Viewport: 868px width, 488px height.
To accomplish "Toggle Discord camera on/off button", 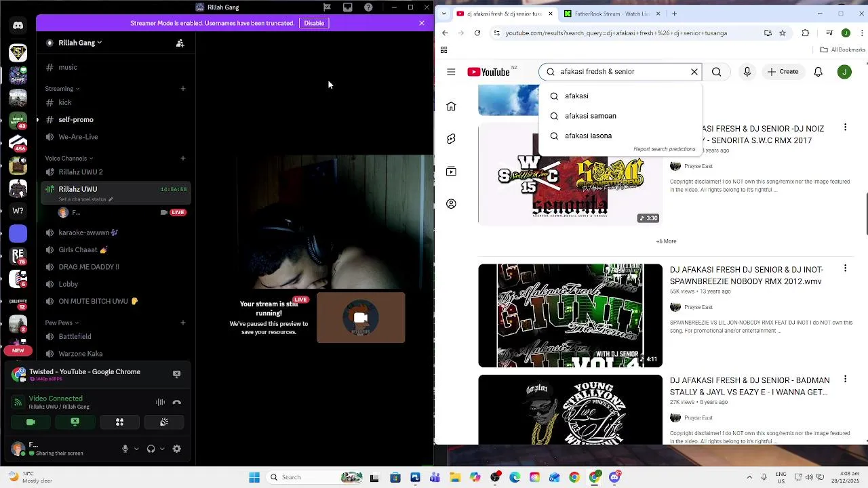I will click(x=31, y=422).
